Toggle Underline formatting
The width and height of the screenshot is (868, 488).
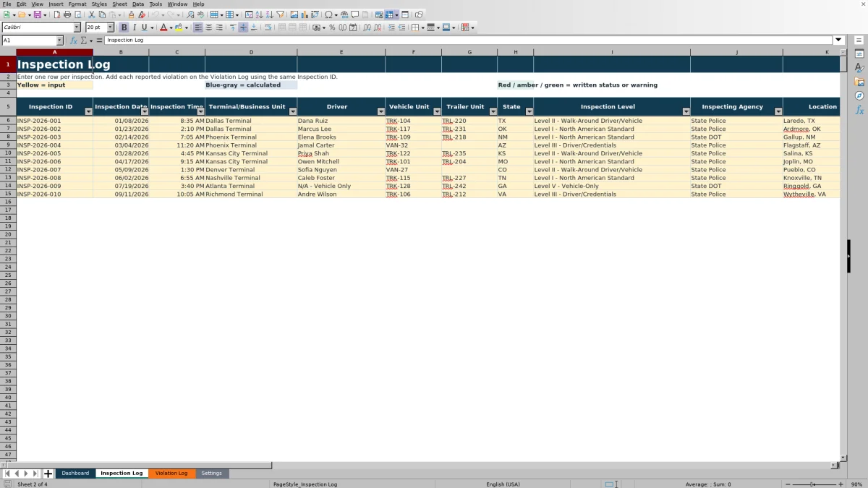[144, 27]
